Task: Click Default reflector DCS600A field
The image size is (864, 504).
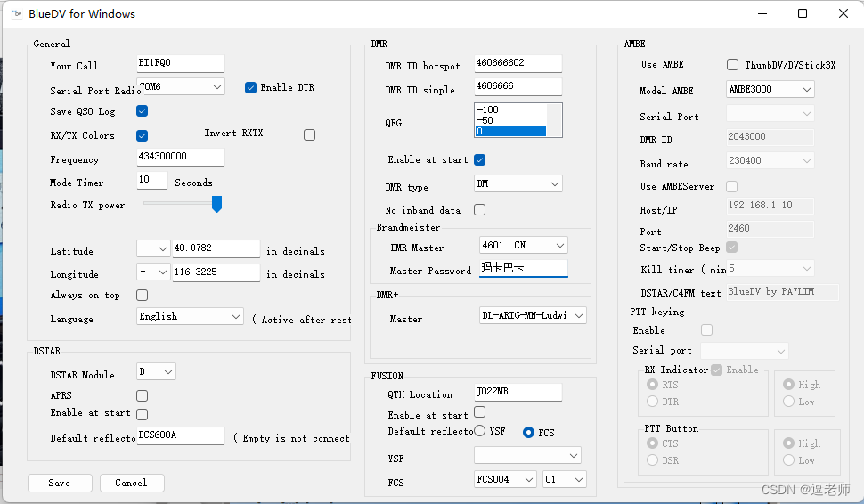Action: pos(181,435)
